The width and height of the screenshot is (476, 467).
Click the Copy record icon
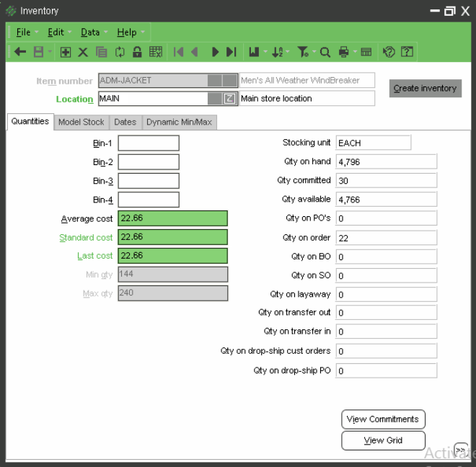point(102,52)
